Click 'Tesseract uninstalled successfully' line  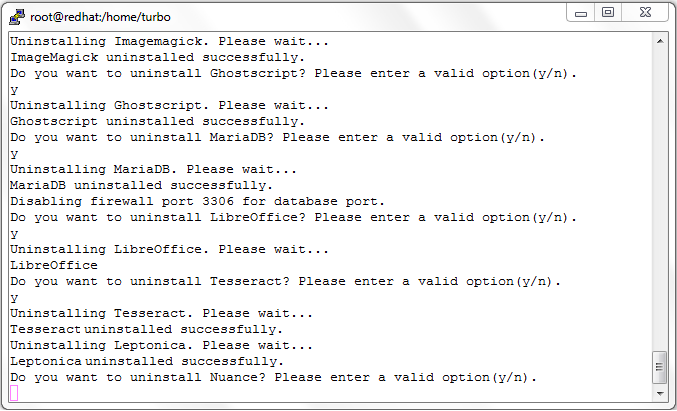pyautogui.click(x=146, y=329)
